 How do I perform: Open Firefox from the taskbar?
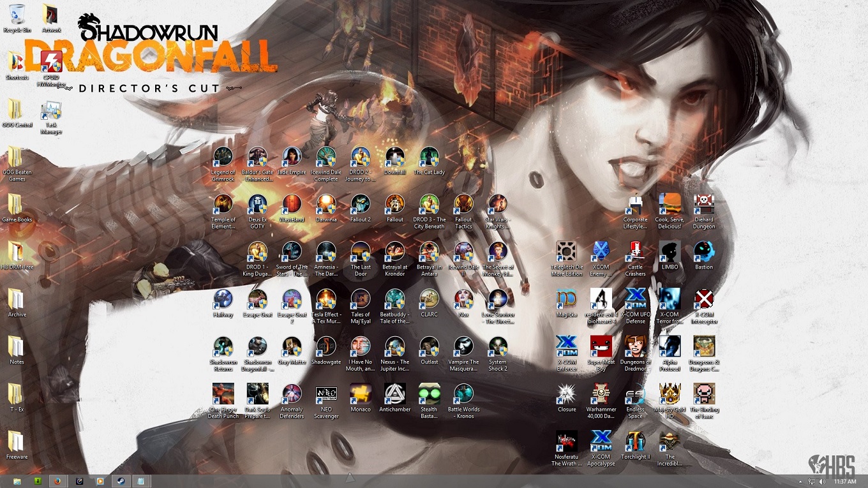pos(57,481)
